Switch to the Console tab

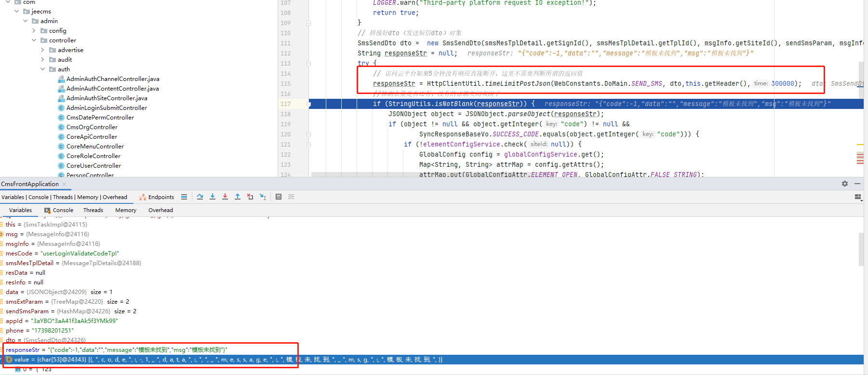pos(59,210)
